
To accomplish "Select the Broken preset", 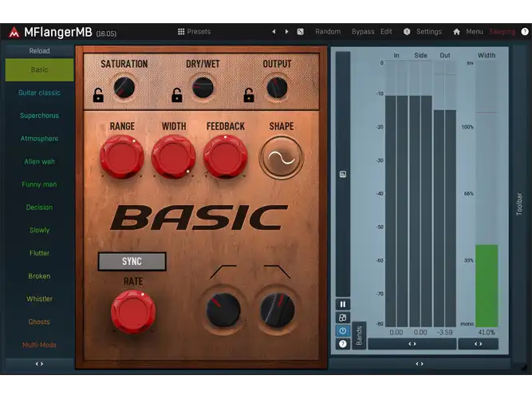I will tap(39, 276).
